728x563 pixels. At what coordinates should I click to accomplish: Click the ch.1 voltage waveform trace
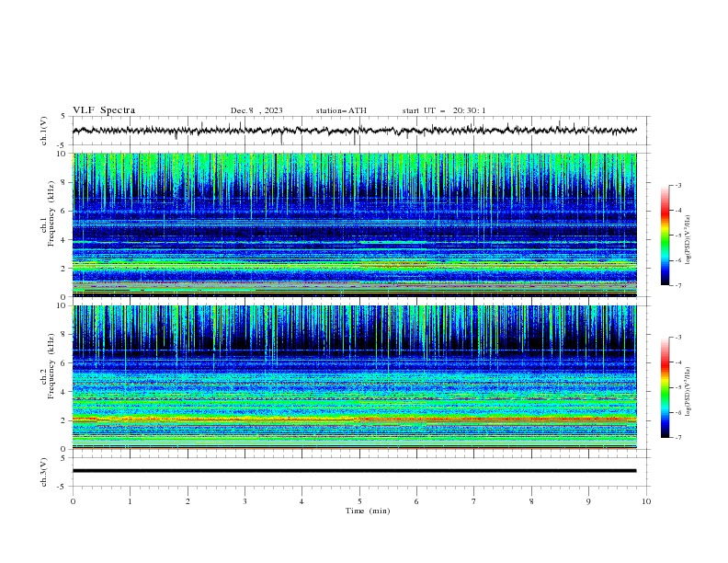[x=355, y=131]
